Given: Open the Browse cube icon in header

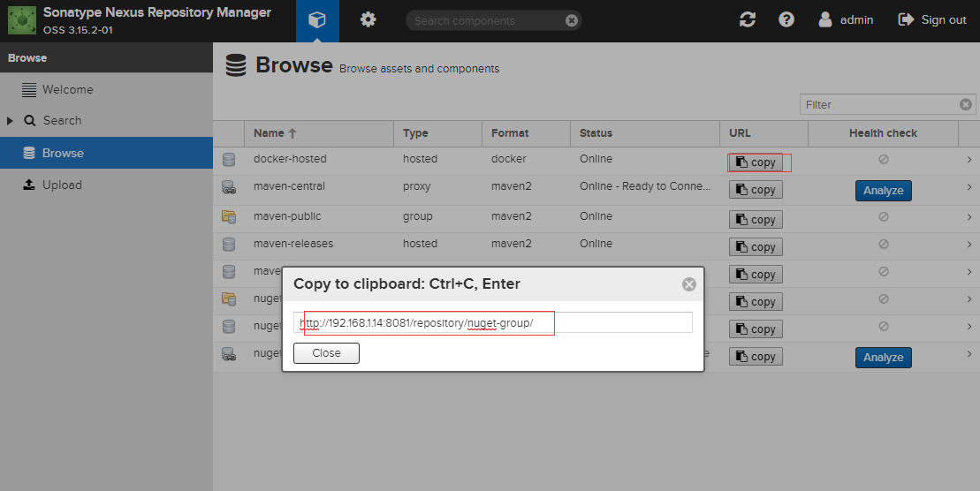Looking at the screenshot, I should [317, 20].
